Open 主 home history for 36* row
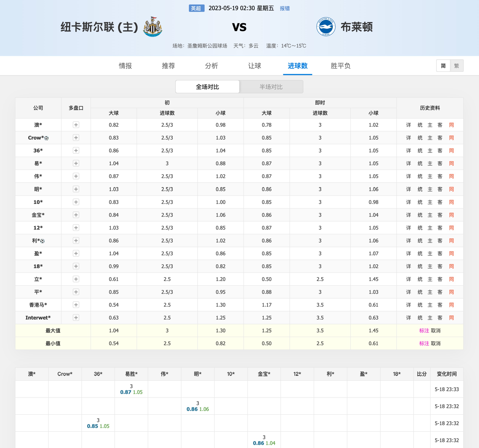This screenshot has height=448, width=479. (430, 151)
